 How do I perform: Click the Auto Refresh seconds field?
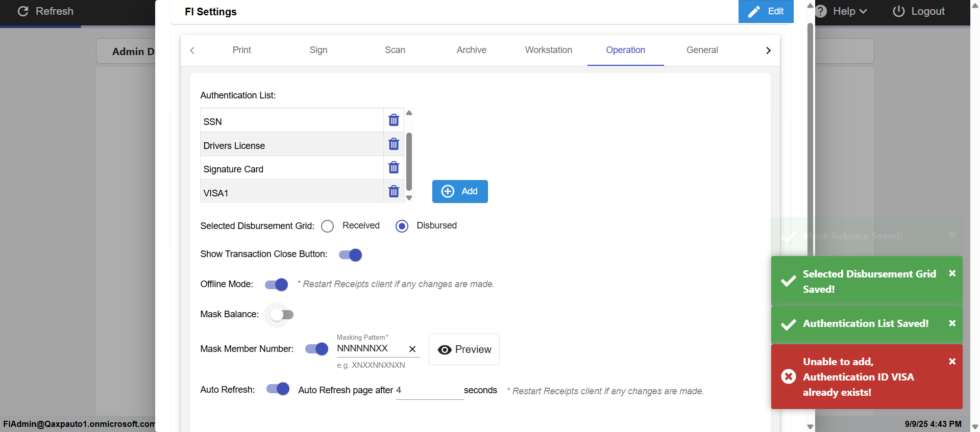tap(429, 391)
